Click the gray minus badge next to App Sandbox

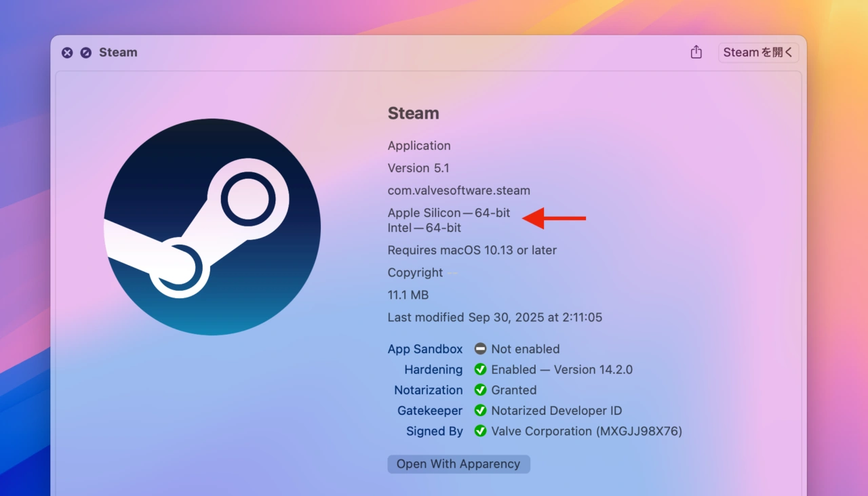(x=480, y=348)
